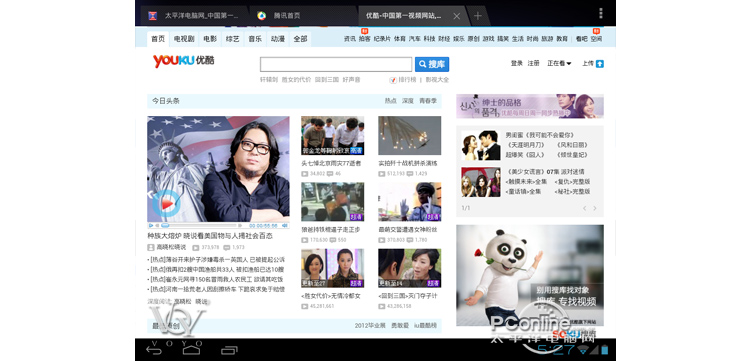
Task: Click the 搜库 search button
Action: [x=432, y=64]
